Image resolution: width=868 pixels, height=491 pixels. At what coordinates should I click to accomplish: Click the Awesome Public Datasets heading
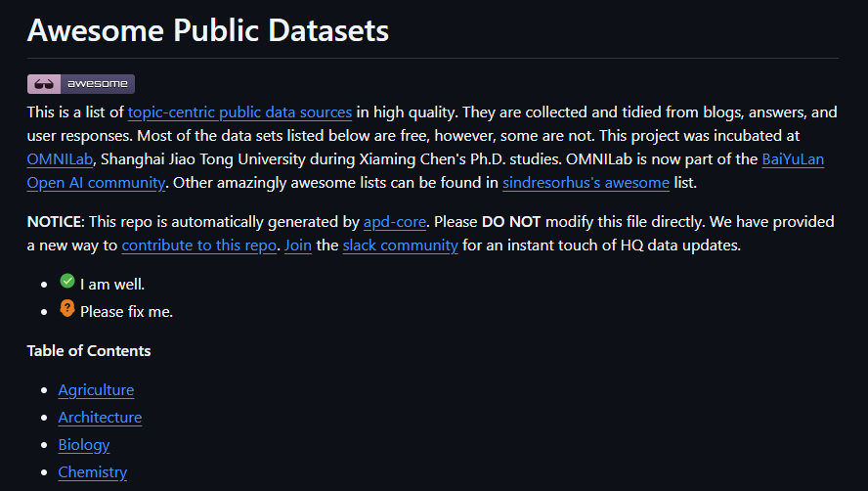[x=207, y=30]
